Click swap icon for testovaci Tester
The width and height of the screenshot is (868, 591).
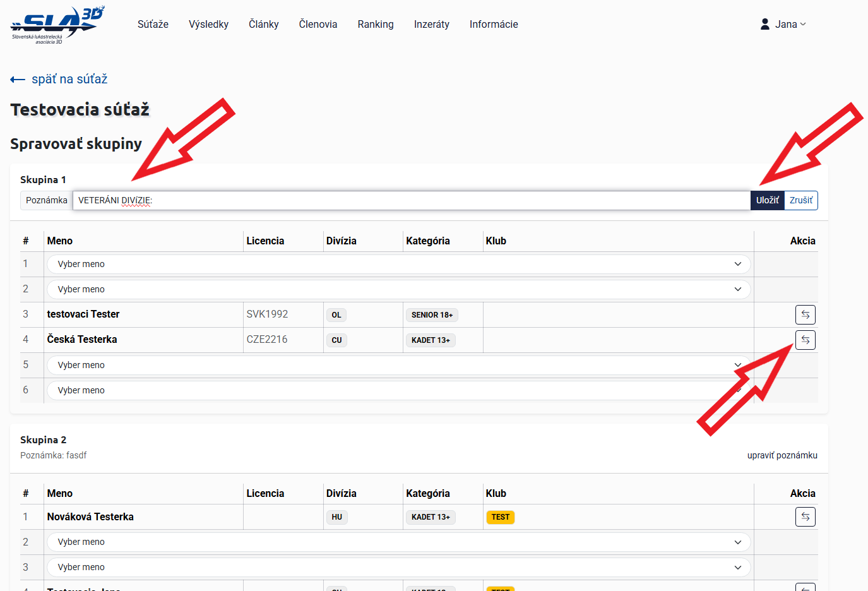(805, 314)
